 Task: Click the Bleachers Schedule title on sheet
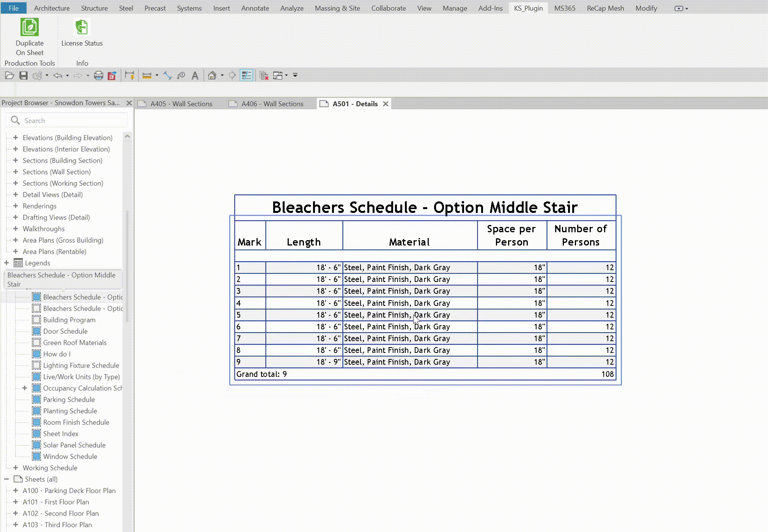point(425,207)
